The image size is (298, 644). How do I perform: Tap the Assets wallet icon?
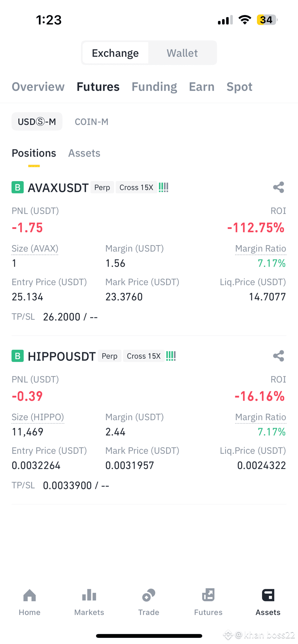click(x=268, y=595)
